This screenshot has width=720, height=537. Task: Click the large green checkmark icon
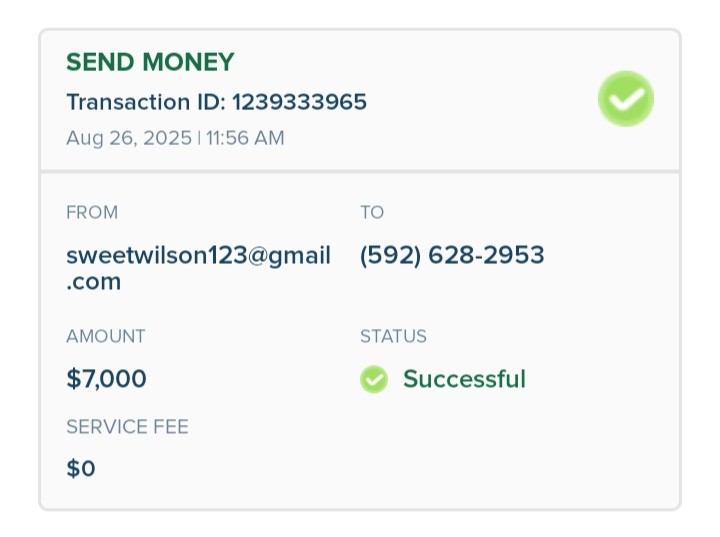[626, 99]
